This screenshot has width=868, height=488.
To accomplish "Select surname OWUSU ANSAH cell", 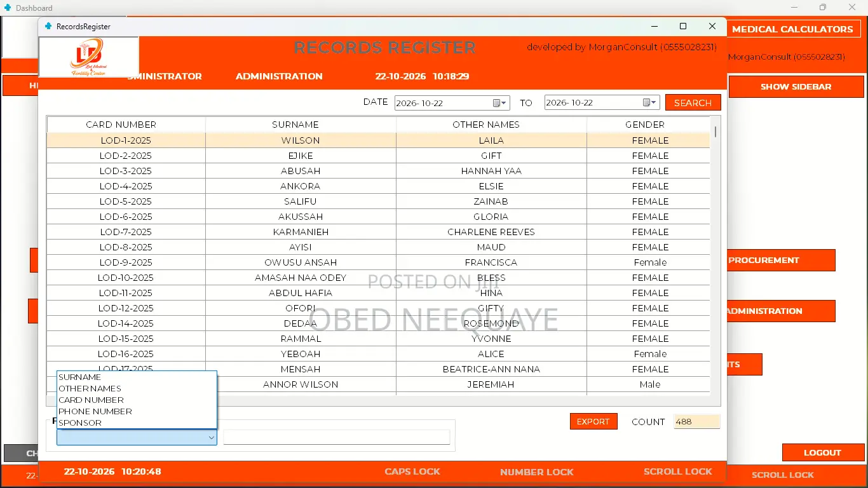I will [x=301, y=262].
